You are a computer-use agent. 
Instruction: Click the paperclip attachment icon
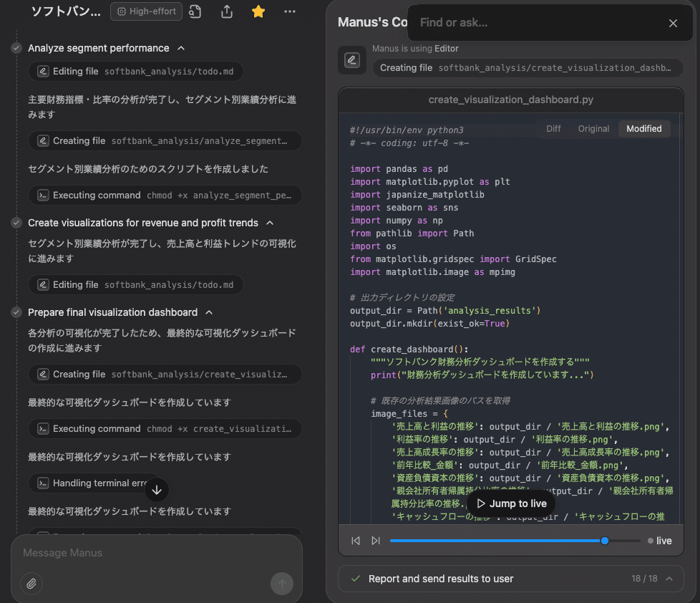pos(31,584)
